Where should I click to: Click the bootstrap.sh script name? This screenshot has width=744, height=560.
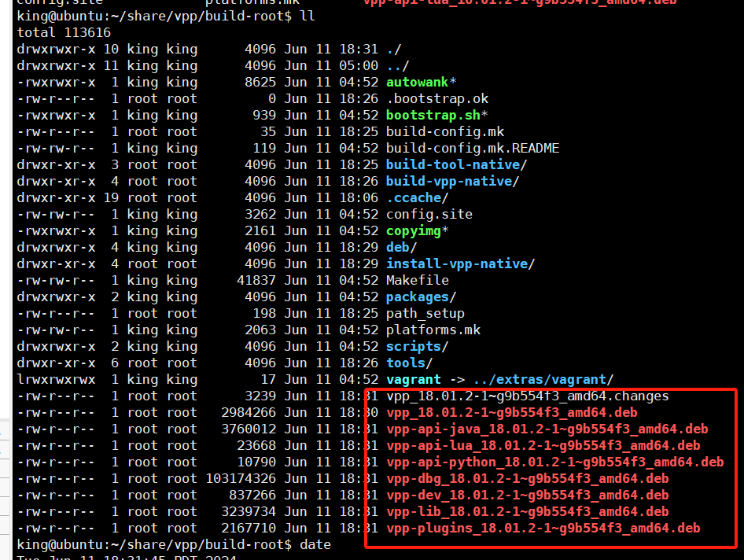433,116
